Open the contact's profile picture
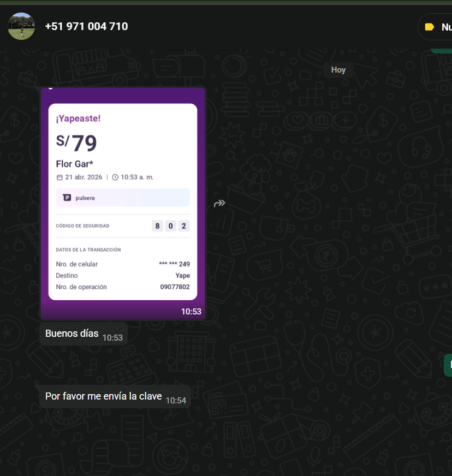Image resolution: width=452 pixels, height=476 pixels. [21, 26]
